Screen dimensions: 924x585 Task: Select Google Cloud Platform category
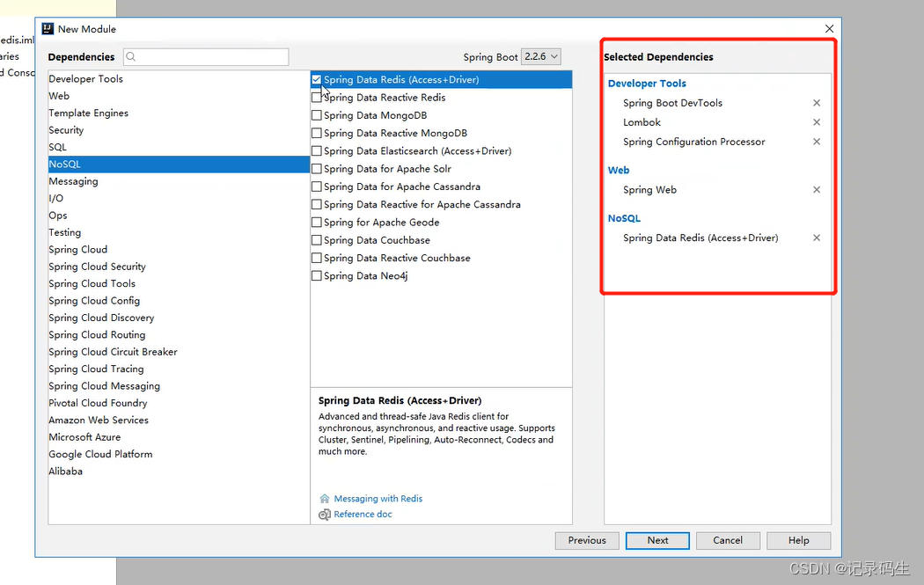(x=179, y=455)
